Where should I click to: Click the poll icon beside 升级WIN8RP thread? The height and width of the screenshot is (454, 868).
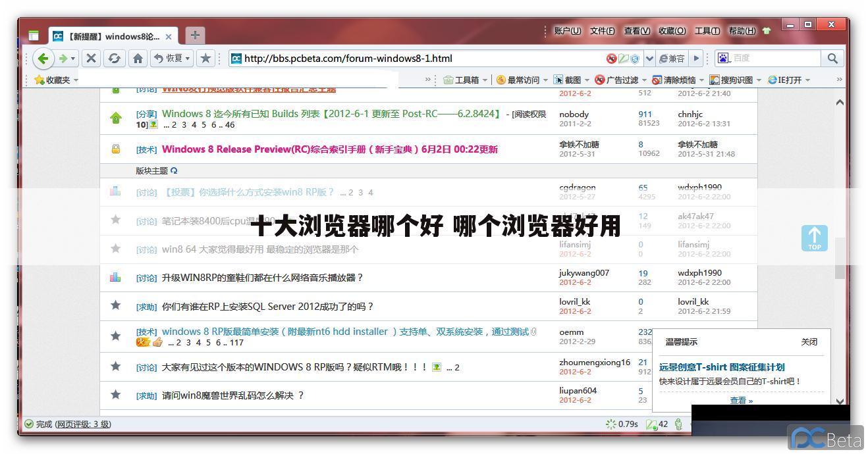(x=115, y=277)
